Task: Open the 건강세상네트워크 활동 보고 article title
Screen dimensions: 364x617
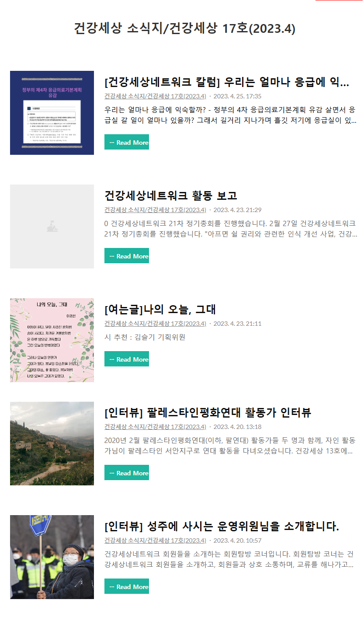Action: point(171,195)
